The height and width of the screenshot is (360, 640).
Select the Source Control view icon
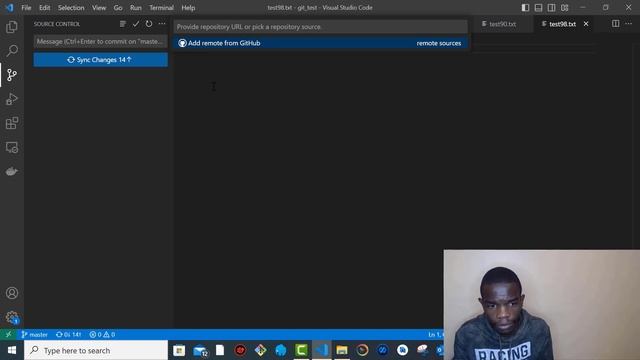(x=12, y=75)
